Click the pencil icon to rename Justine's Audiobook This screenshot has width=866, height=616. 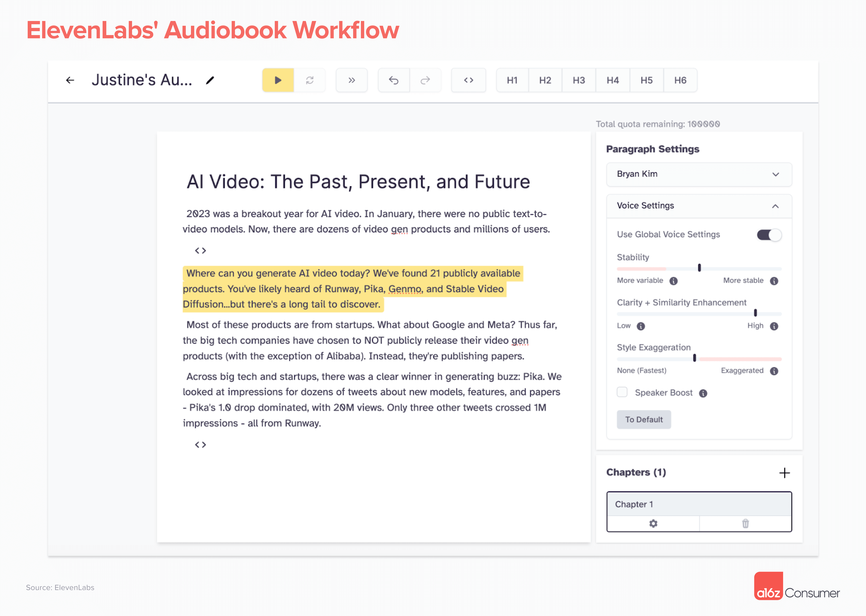[x=210, y=80]
